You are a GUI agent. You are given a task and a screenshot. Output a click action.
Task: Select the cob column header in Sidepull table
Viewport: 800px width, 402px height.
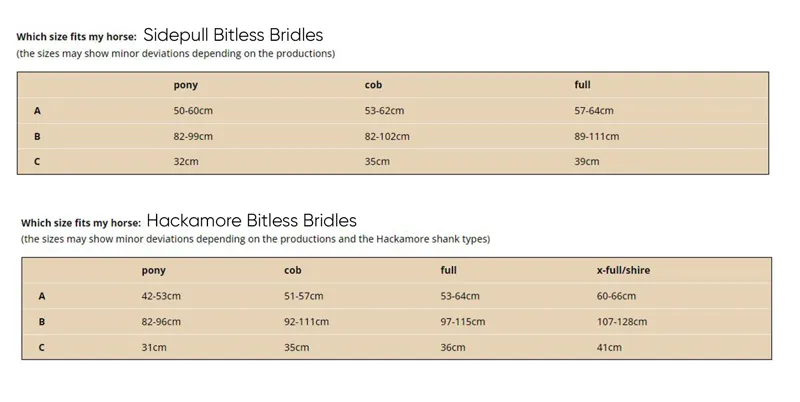click(373, 85)
